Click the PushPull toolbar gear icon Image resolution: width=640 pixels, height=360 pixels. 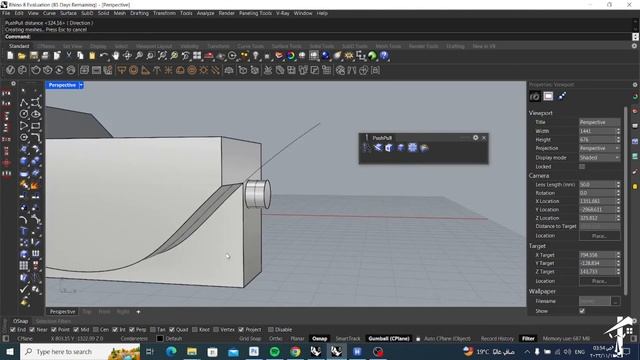pyautogui.click(x=476, y=138)
